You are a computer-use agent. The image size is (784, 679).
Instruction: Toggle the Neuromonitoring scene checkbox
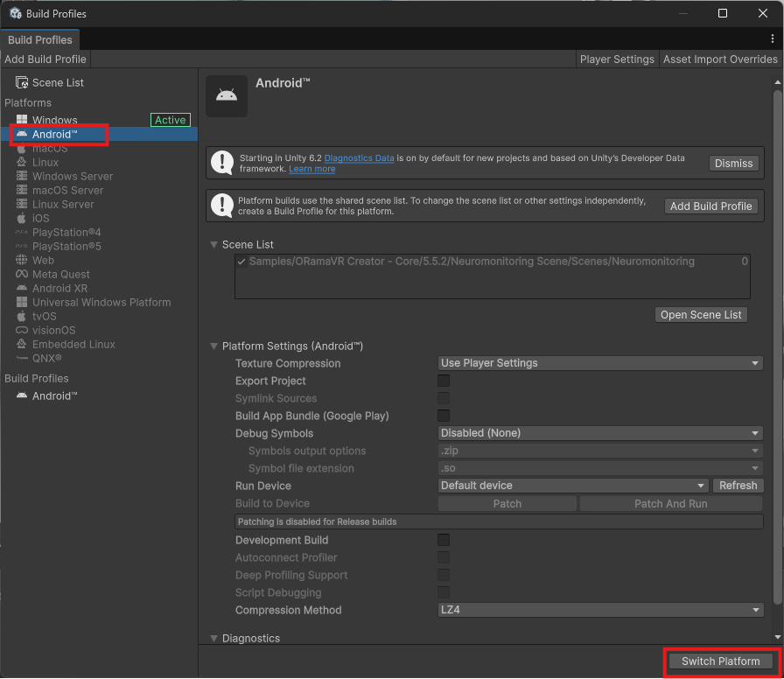[x=241, y=262]
